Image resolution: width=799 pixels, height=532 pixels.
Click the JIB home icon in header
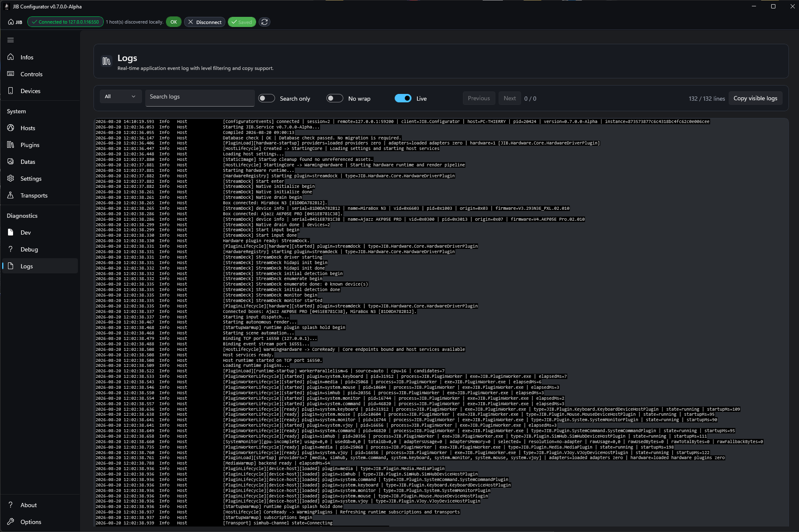[11, 22]
